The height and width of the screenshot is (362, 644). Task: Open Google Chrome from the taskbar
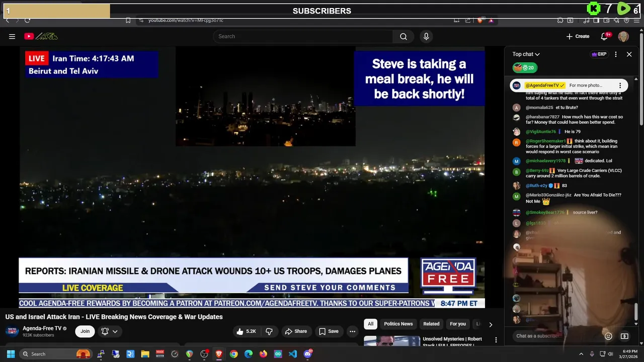tap(233, 354)
